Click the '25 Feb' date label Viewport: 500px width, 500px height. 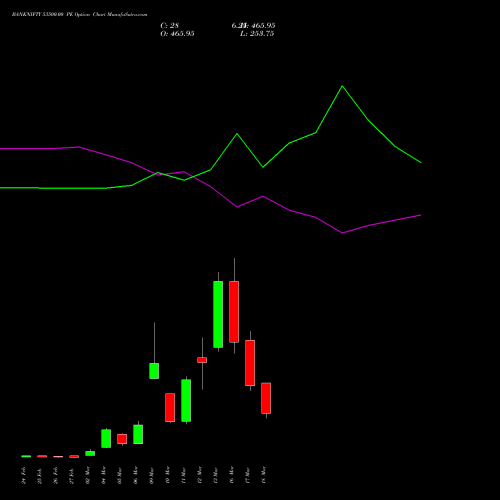point(40,475)
